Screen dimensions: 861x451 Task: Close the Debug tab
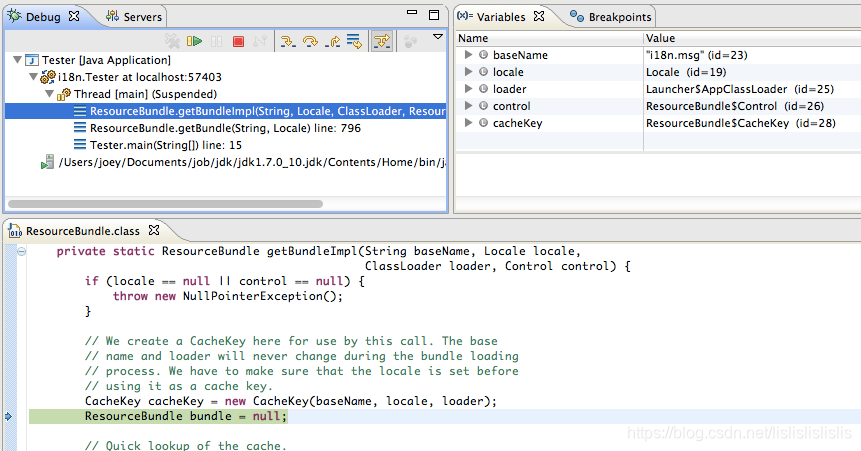pyautogui.click(x=74, y=16)
